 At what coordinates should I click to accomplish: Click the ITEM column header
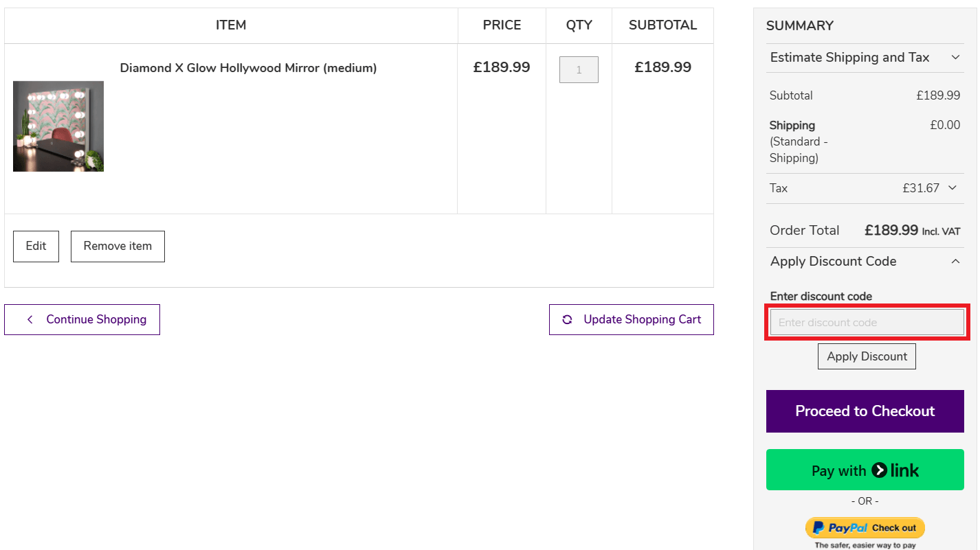[x=231, y=25]
